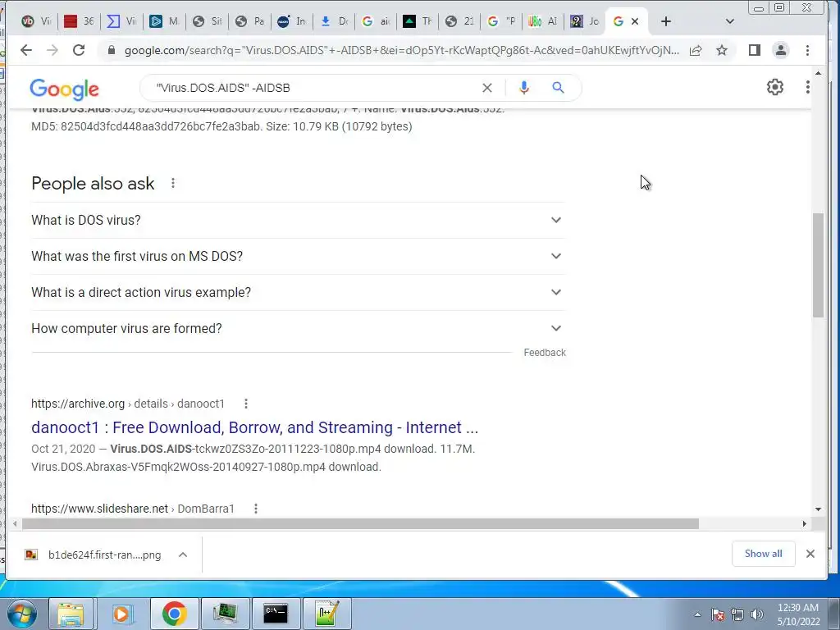This screenshot has width=840, height=630.
Task: Click the horizontal scrollbar thumb
Action: 360,523
